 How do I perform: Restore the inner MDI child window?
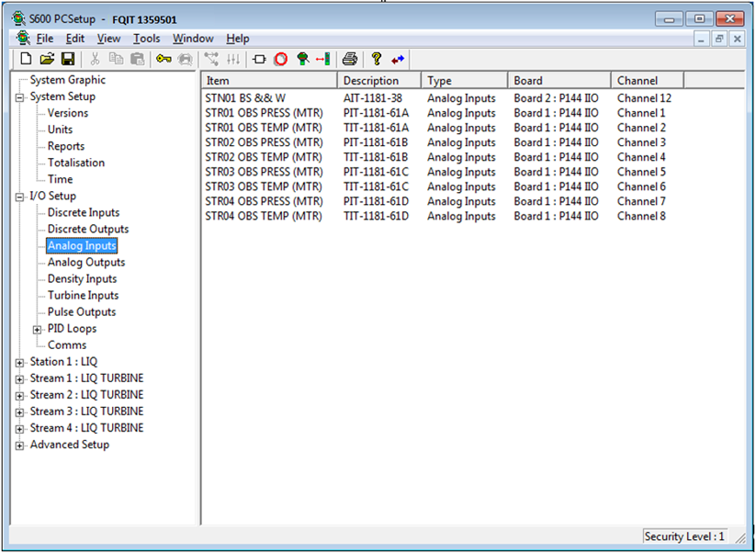719,39
